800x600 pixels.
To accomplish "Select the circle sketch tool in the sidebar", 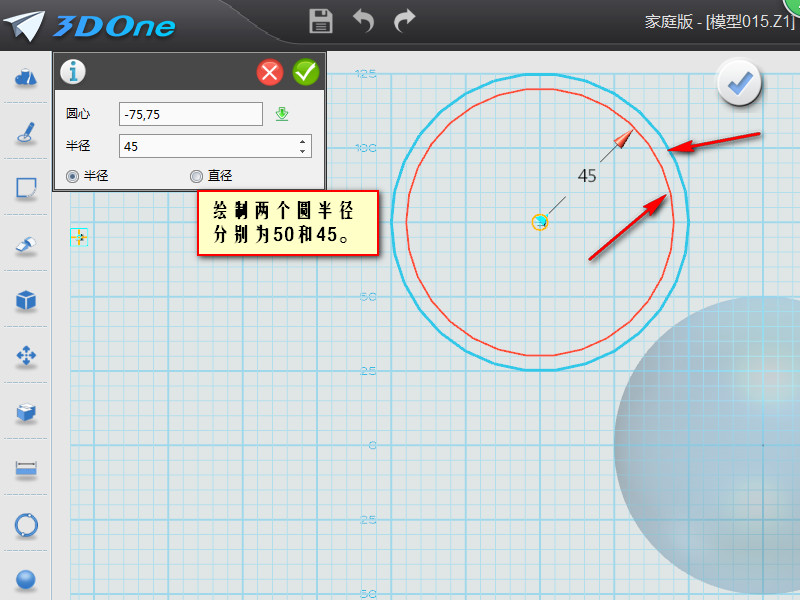I will click(25, 525).
